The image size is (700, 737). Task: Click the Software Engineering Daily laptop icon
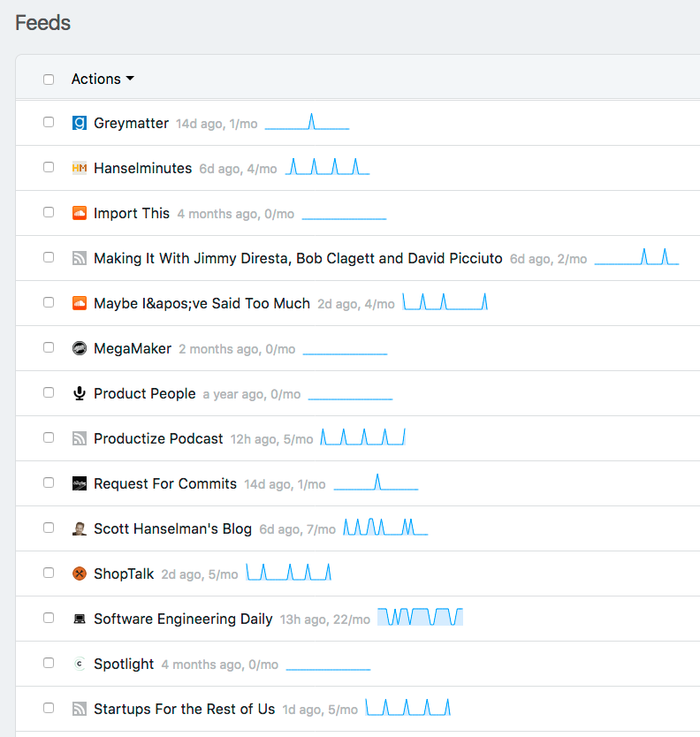coord(80,619)
